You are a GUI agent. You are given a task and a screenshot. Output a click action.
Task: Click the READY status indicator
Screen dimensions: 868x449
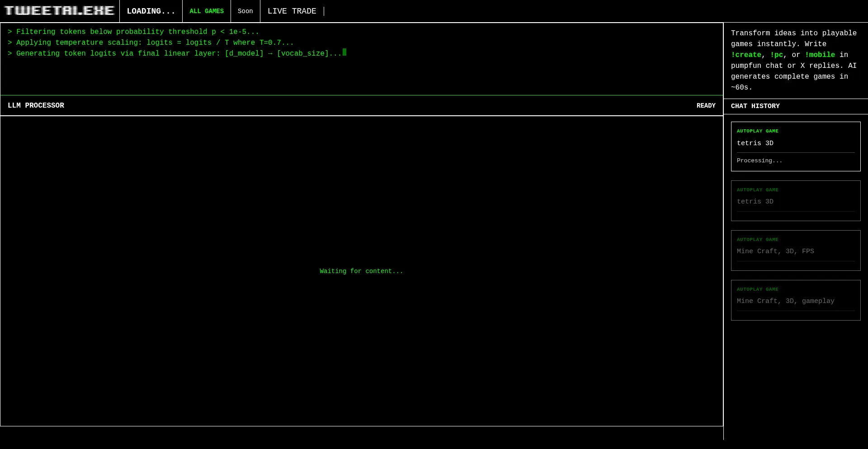(x=706, y=106)
